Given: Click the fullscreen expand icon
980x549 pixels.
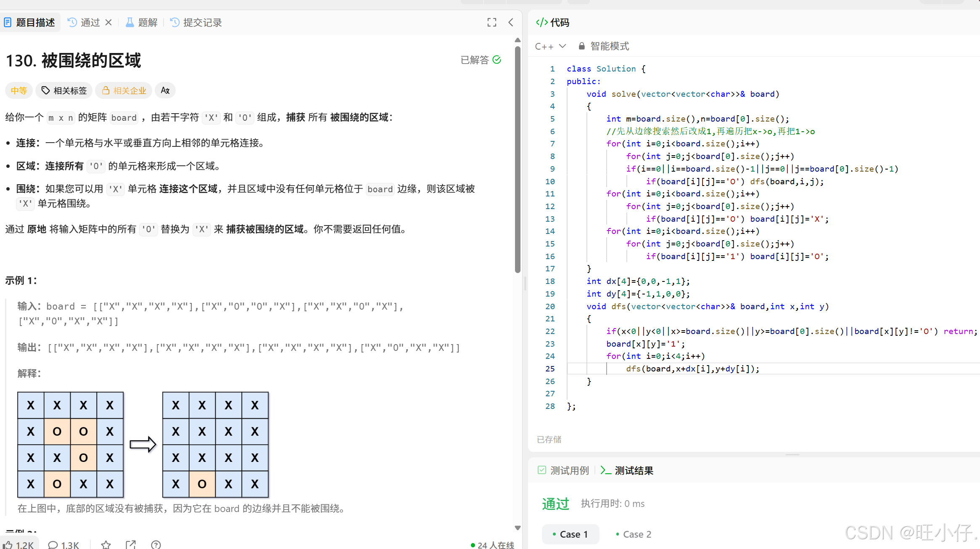Looking at the screenshot, I should pyautogui.click(x=492, y=22).
